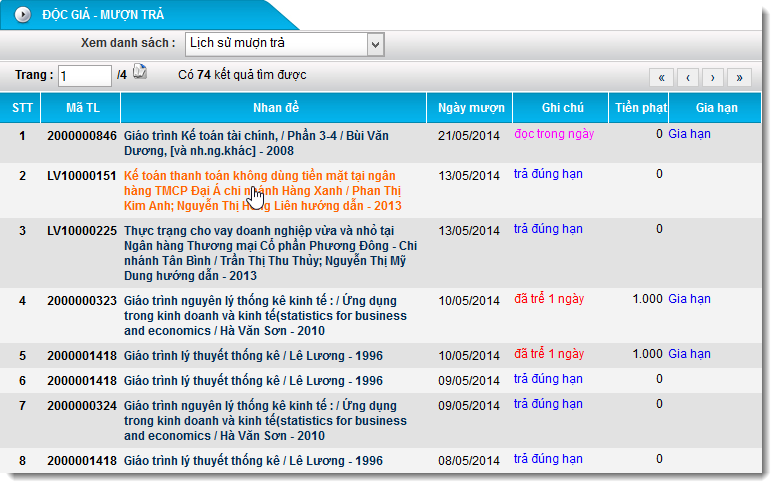This screenshot has width=777, height=488.
Task: Click borrow date 08/05/2014
Action: (x=469, y=461)
